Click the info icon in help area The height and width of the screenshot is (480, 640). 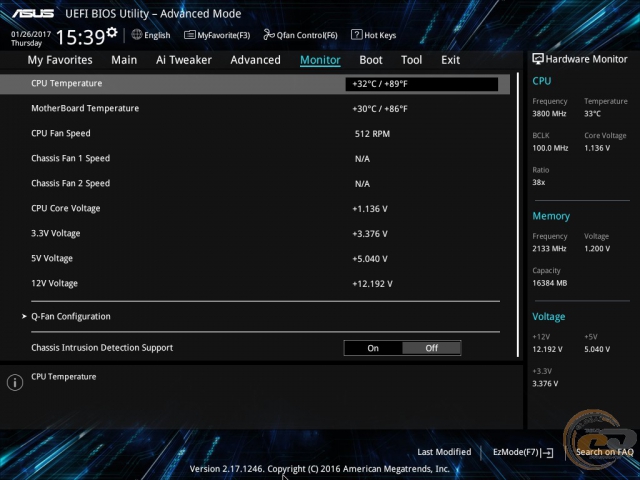coord(15,382)
